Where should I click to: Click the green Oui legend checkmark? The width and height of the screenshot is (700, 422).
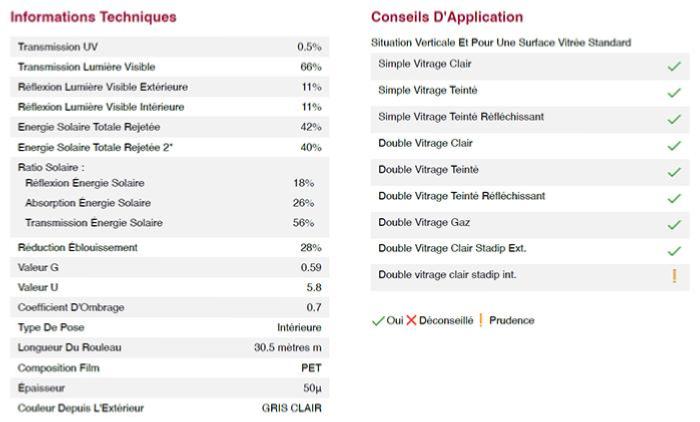coord(378,321)
